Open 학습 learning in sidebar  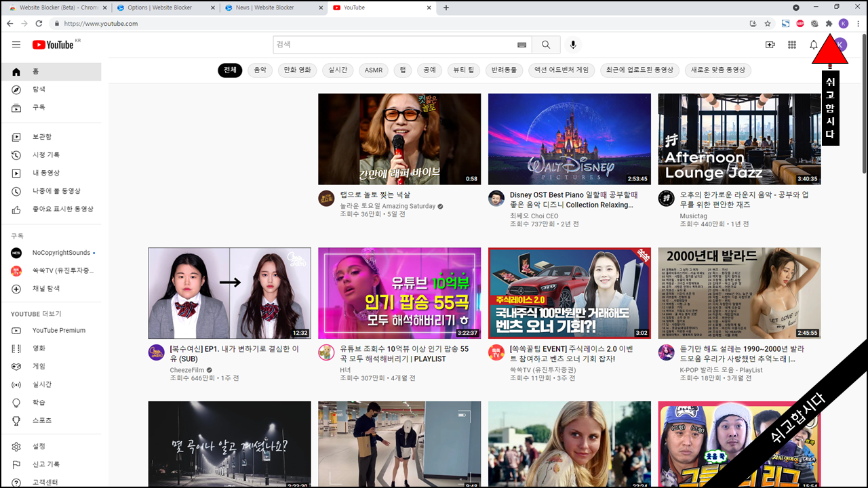click(51, 403)
